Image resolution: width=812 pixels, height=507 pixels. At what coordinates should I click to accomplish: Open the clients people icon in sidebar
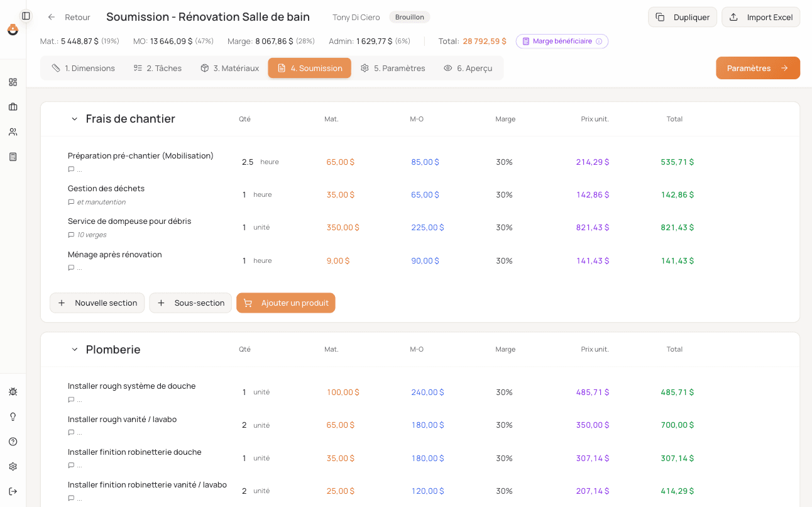(13, 132)
